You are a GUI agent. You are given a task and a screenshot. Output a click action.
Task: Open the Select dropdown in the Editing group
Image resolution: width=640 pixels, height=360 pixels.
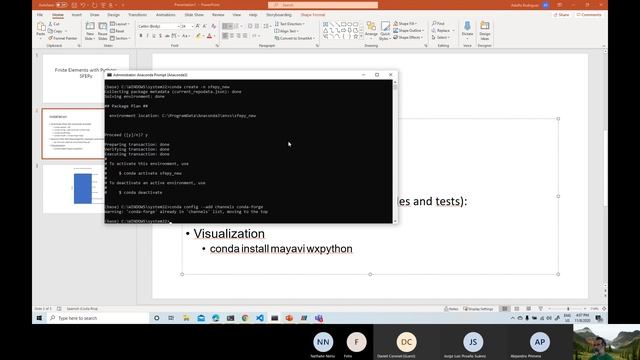click(441, 38)
